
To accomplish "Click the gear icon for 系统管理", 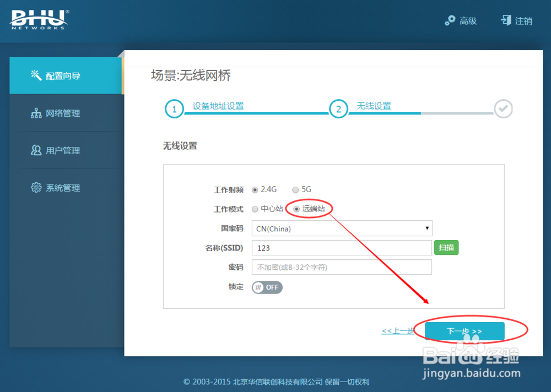I will click(x=36, y=188).
